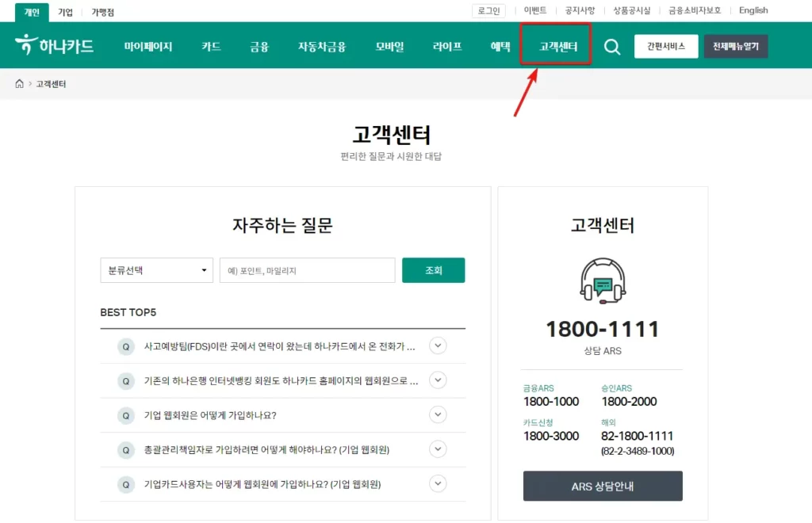This screenshot has width=812, height=523.
Task: Click Q icon beside 사고예방팀(FDS) question
Action: (126, 346)
